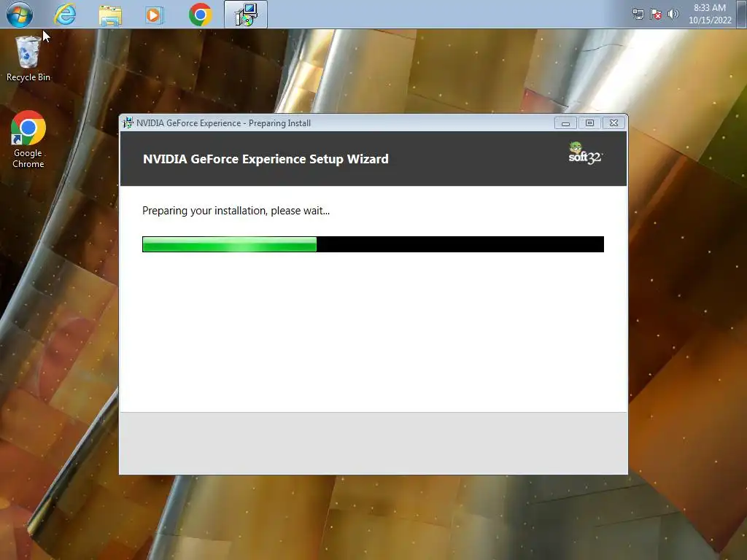Select the installer setup icon in taskbar
The width and height of the screenshot is (747, 560).
246,15
